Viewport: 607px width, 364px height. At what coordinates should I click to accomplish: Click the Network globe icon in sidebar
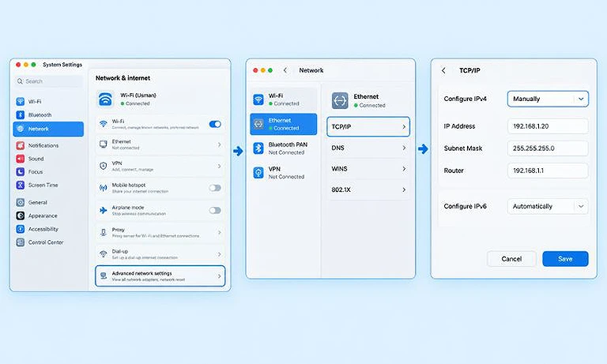click(20, 129)
